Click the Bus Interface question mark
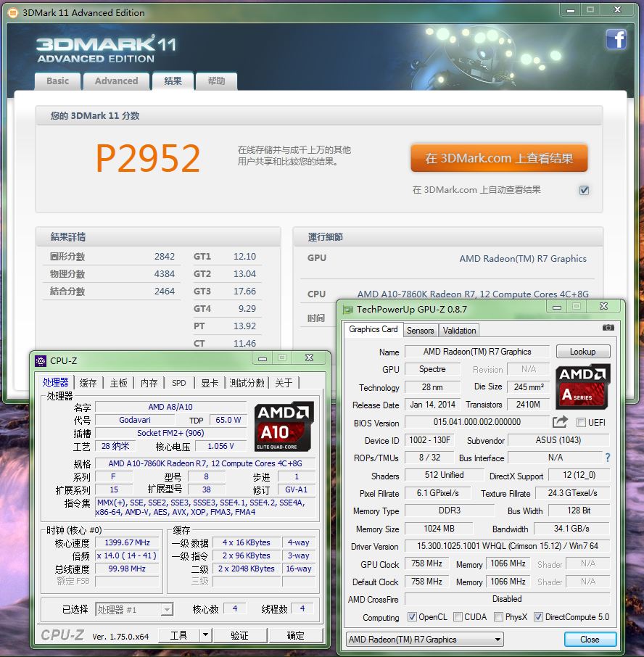This screenshot has height=657, width=644. pos(608,458)
